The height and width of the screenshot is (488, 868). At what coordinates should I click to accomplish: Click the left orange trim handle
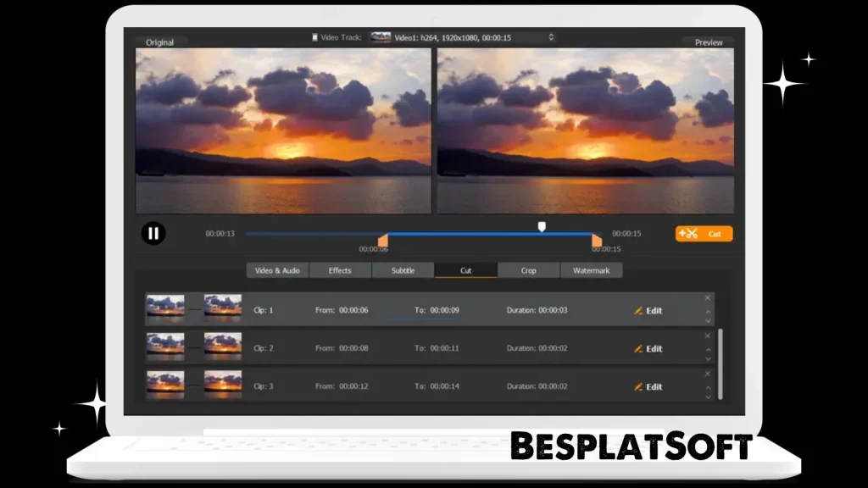383,241
